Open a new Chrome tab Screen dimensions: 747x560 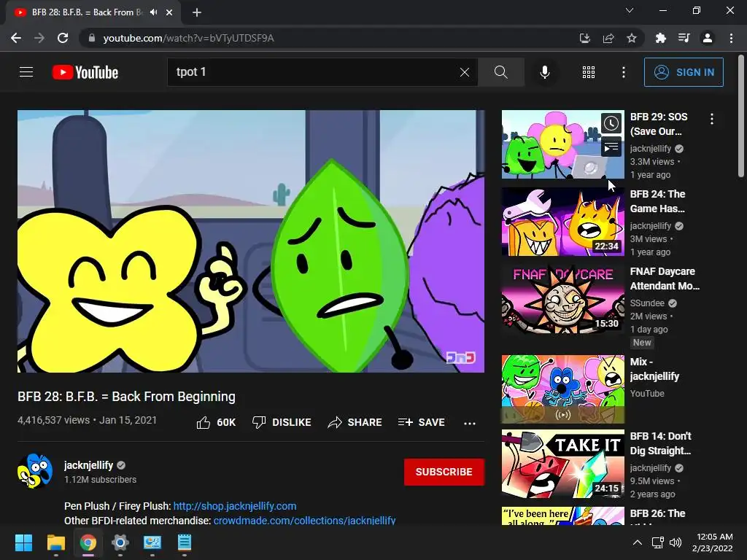click(197, 12)
